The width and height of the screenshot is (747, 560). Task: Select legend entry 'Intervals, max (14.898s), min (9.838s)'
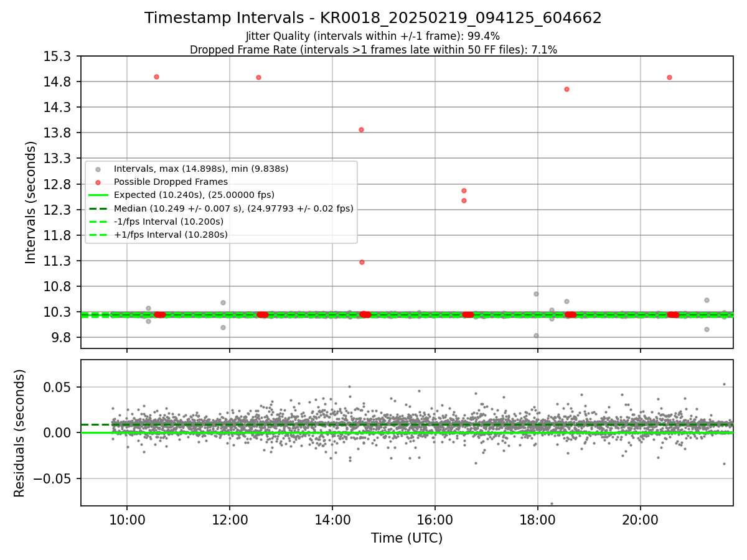[x=201, y=169]
